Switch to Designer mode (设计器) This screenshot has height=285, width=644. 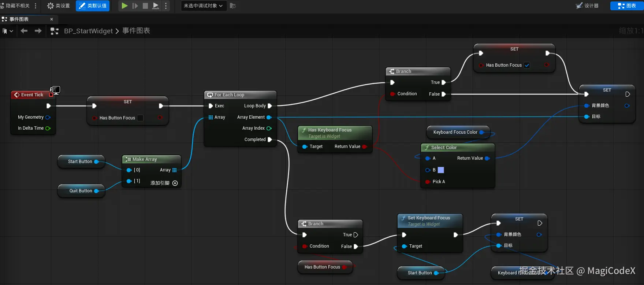(x=587, y=6)
